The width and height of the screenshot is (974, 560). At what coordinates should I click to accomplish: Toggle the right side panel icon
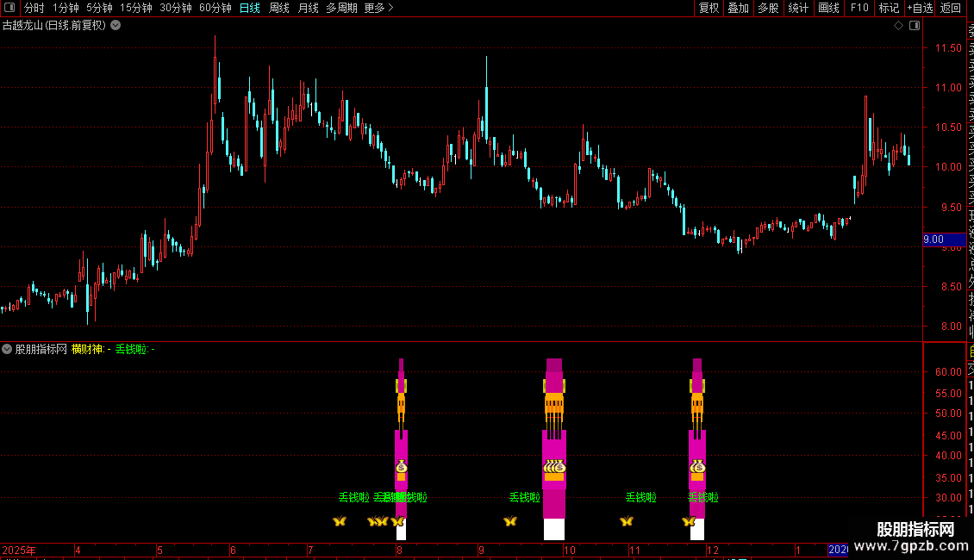[x=915, y=26]
